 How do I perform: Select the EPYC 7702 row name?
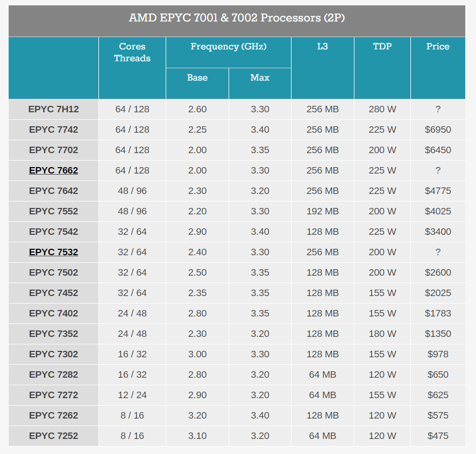[x=53, y=150]
